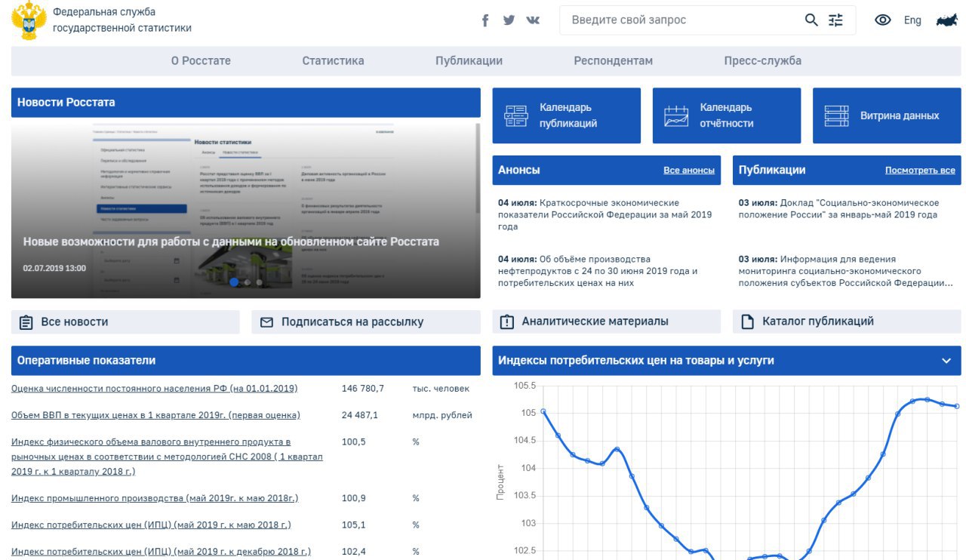Toggle the eye accessibility version
The height and width of the screenshot is (560, 966).
coord(883,20)
